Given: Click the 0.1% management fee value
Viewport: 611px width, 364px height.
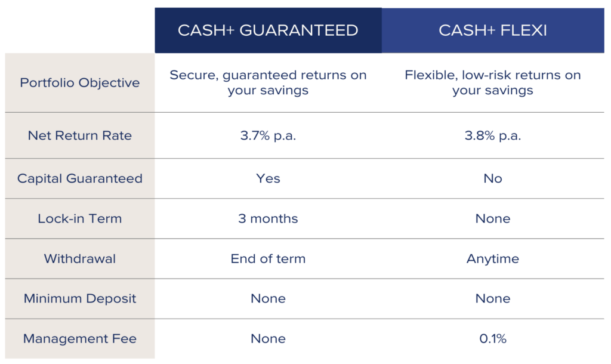Looking at the screenshot, I should pos(493,338).
